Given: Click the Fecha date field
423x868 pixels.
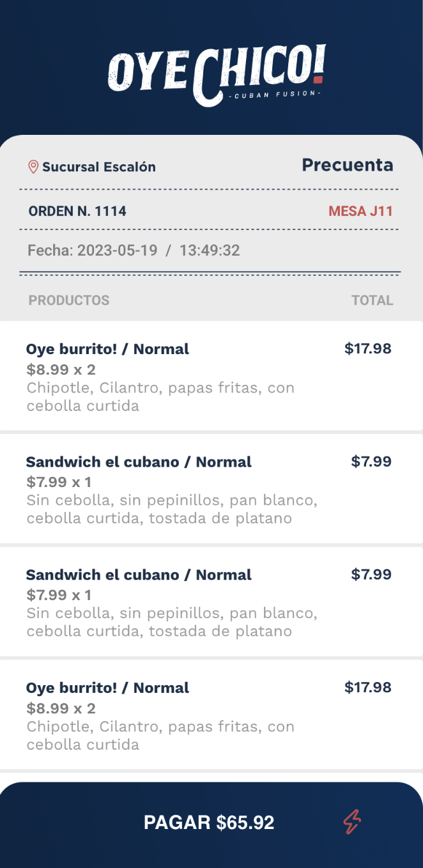Looking at the screenshot, I should pyautogui.click(x=134, y=250).
